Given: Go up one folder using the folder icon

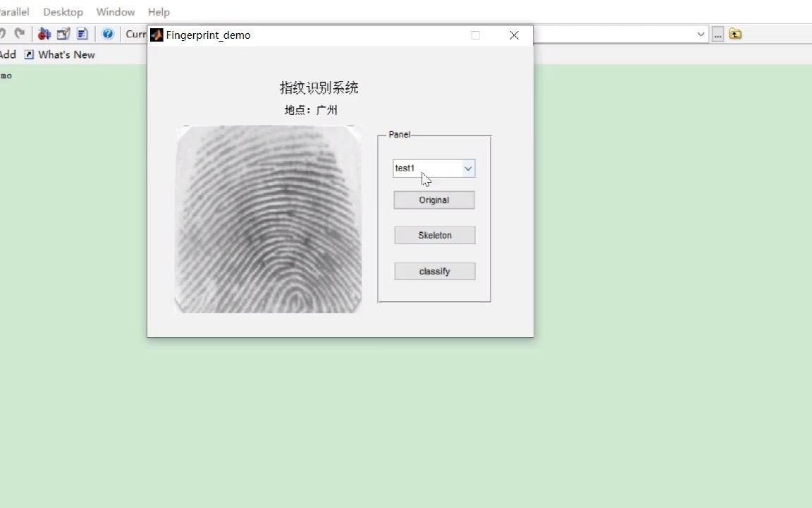Looking at the screenshot, I should tap(735, 33).
